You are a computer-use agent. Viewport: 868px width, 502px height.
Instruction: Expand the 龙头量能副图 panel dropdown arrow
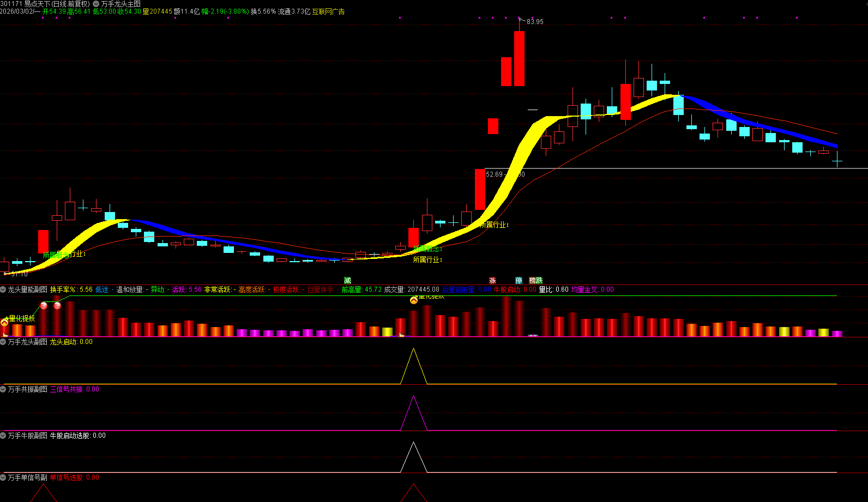tap(3, 290)
